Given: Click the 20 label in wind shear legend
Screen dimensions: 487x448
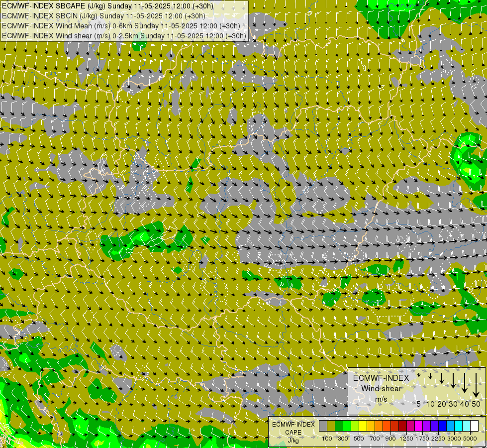Looking at the screenshot, I should click(442, 404).
